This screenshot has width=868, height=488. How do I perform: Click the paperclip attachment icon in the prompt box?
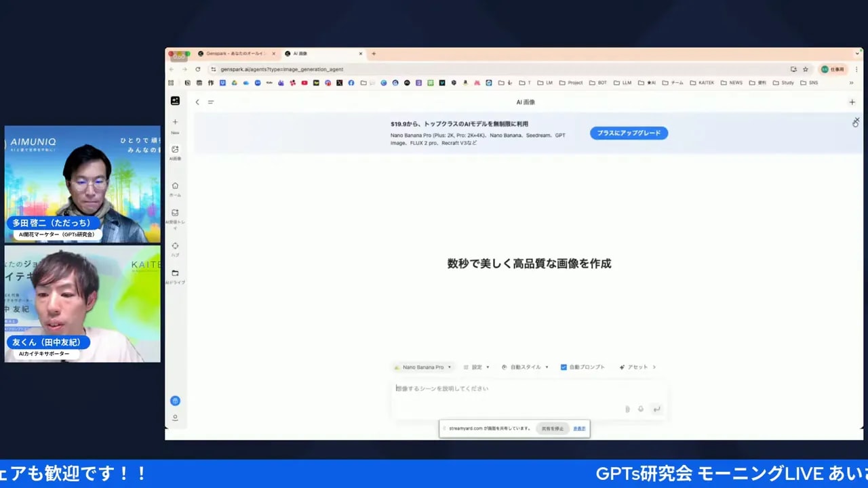(627, 409)
